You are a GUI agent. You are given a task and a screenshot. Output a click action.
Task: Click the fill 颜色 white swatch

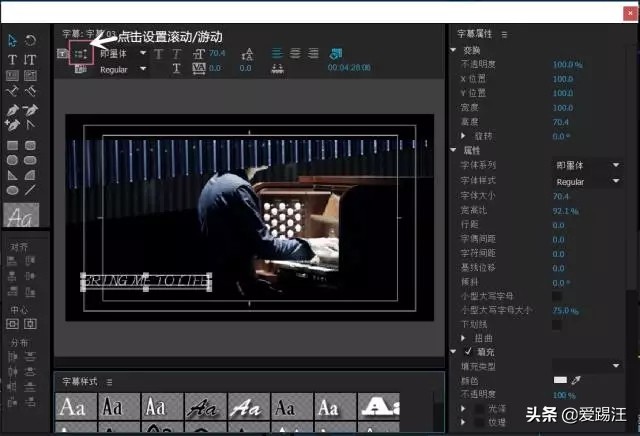pos(560,380)
